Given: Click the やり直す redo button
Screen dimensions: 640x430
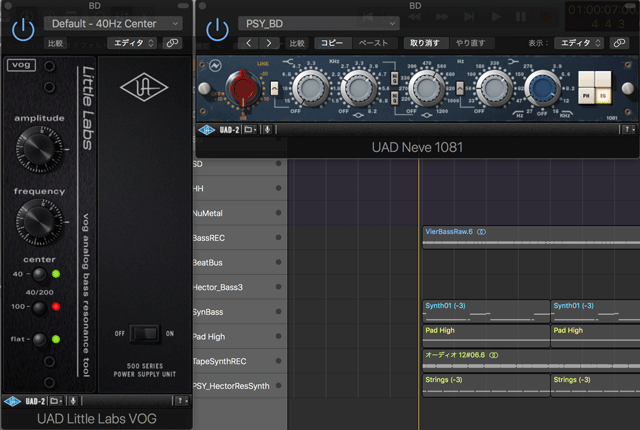Looking at the screenshot, I should click(471, 43).
